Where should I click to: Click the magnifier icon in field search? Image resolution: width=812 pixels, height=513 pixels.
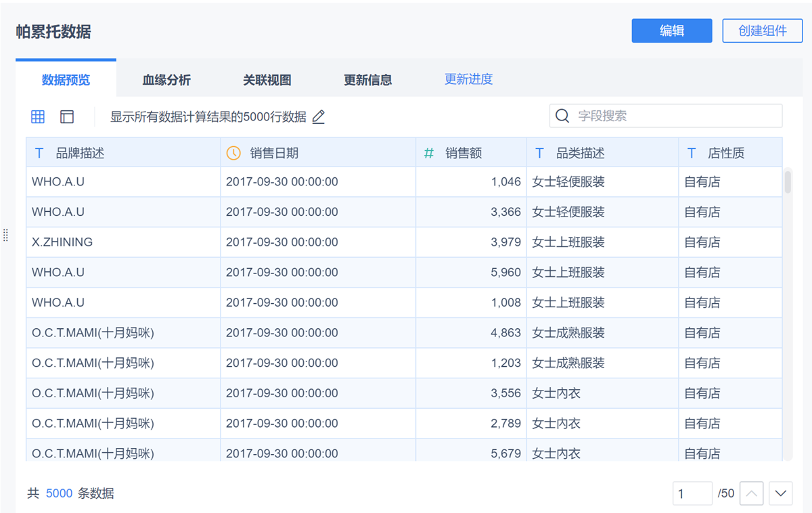coord(562,116)
